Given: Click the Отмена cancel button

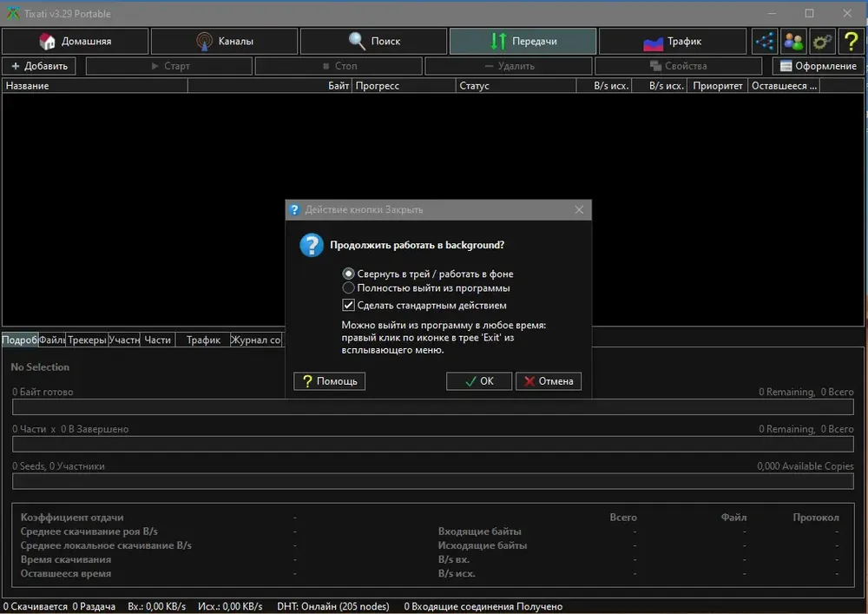Looking at the screenshot, I should 549,381.
